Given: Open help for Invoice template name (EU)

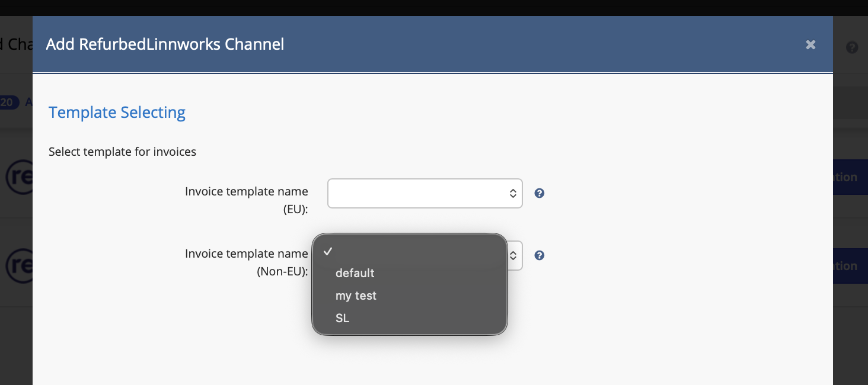Looking at the screenshot, I should (539, 193).
